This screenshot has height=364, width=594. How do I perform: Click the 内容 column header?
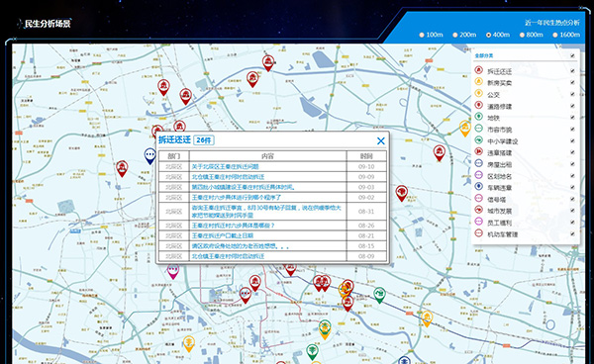point(267,156)
